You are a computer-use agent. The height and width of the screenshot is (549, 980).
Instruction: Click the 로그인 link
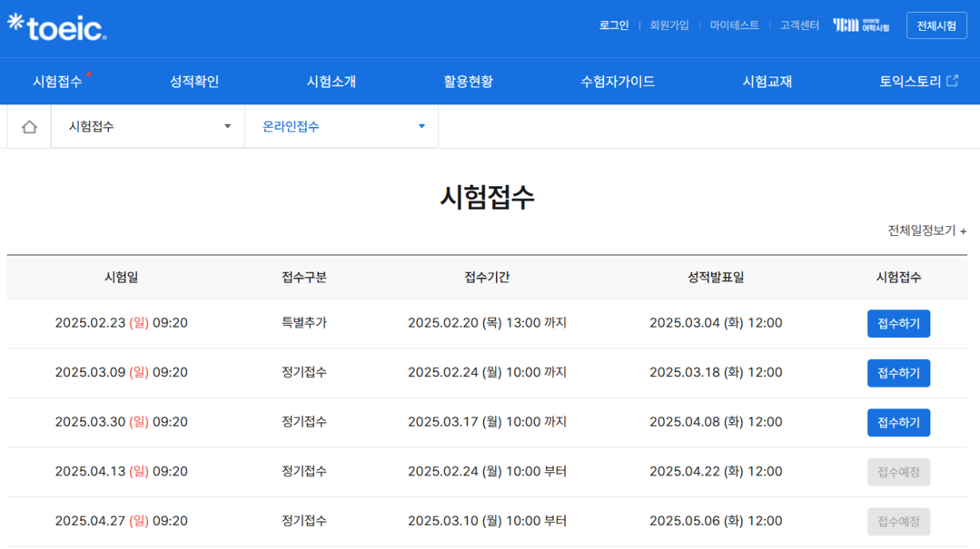point(614,25)
